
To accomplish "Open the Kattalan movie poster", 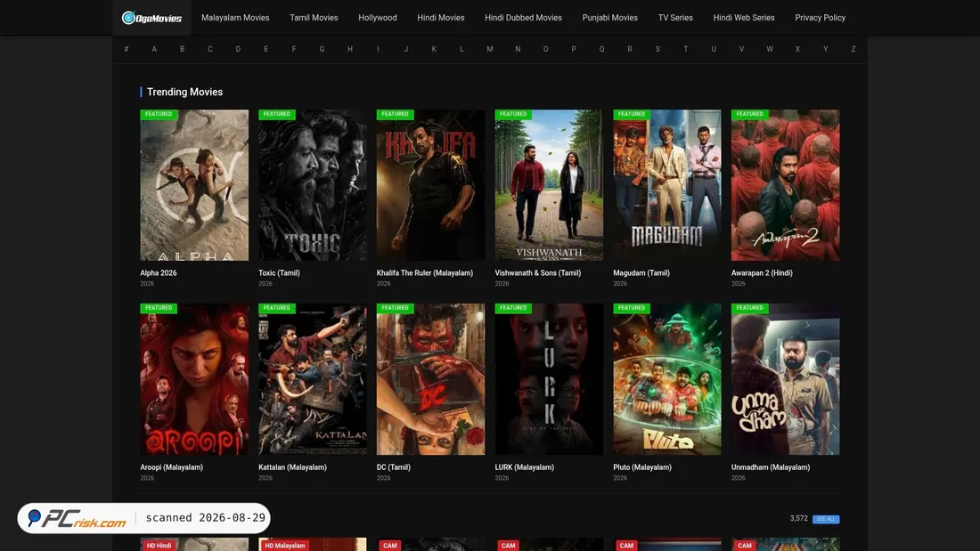I will [x=313, y=379].
